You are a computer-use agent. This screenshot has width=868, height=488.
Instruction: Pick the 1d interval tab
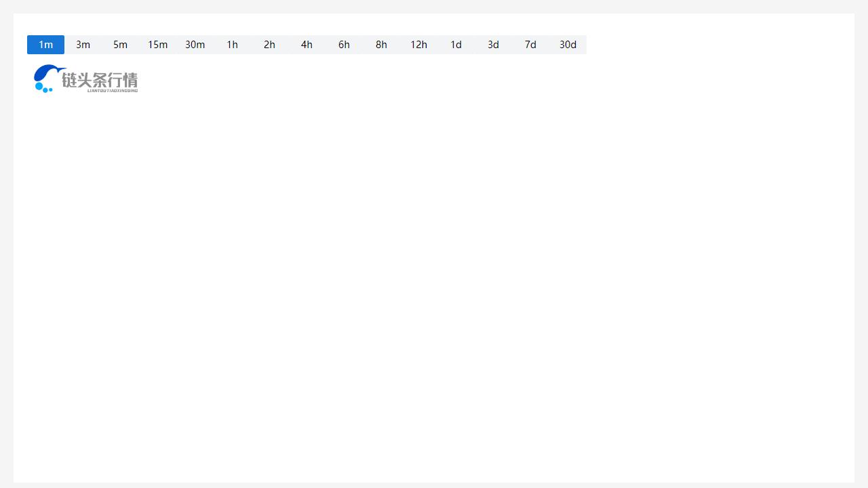456,45
